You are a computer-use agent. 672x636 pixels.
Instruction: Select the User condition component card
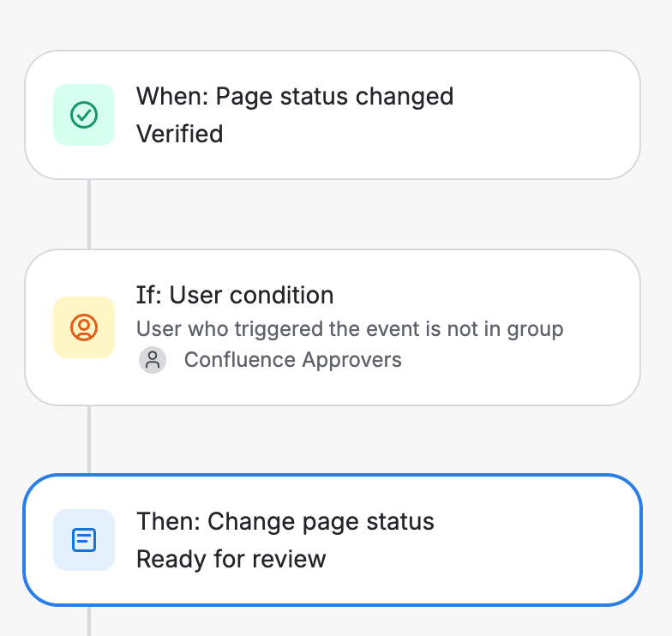click(333, 327)
